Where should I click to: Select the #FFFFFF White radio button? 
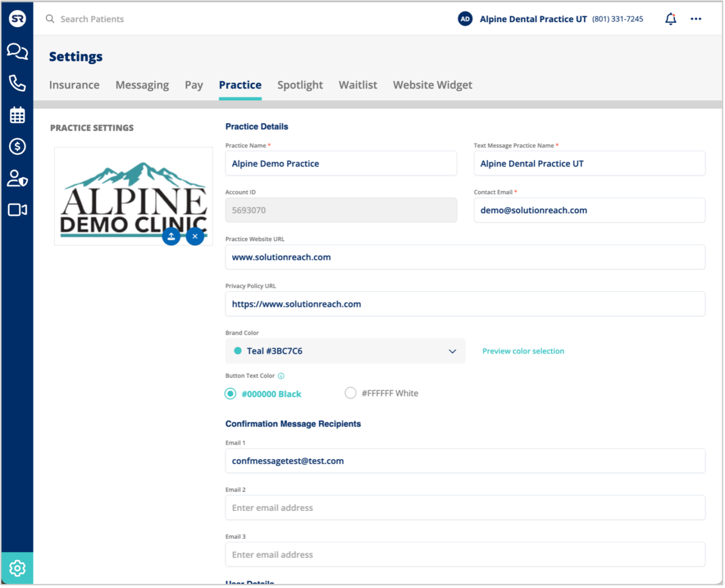[x=351, y=393]
